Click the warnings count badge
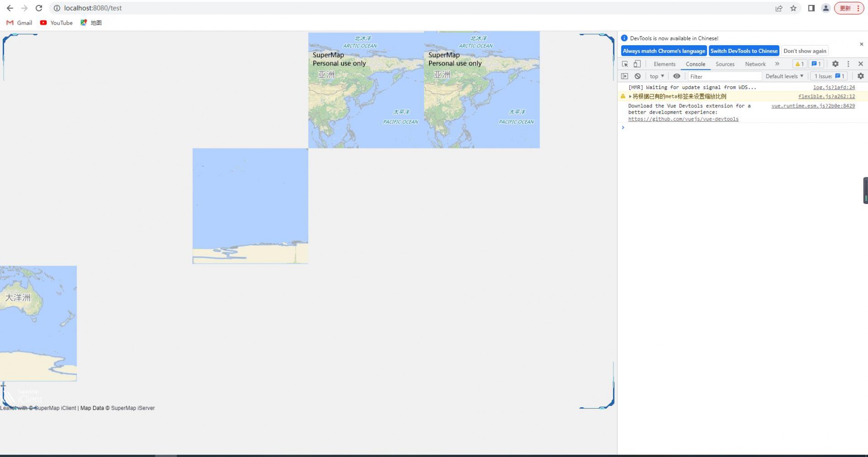This screenshot has height=457, width=868. pos(799,64)
